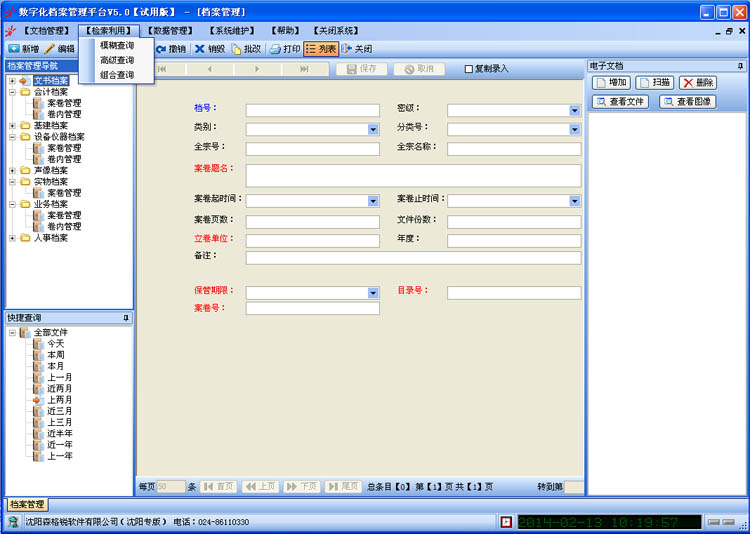750x534 pixels.
Task: Collapse the 会计档案 tree node
Action: click(12, 92)
